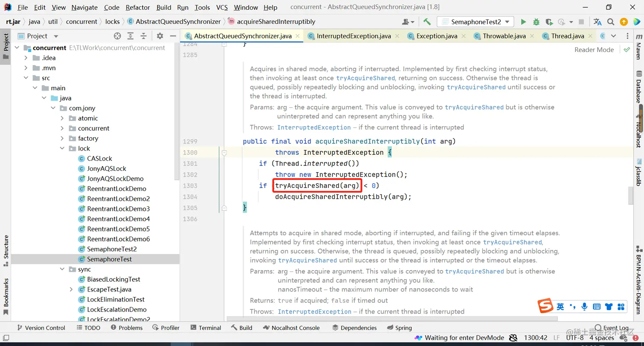Toggle the fold marker at line 1300
This screenshot has width=644, height=346.
[224, 153]
